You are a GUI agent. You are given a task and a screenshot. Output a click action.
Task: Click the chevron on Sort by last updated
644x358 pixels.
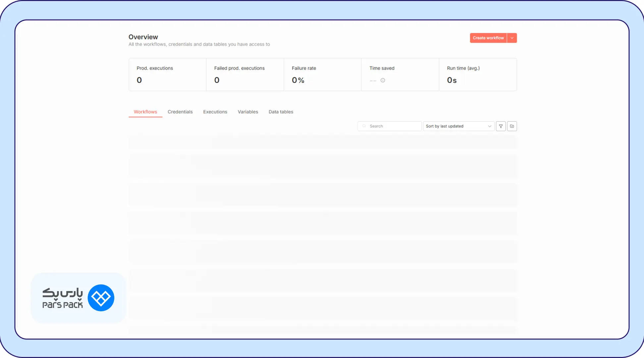(489, 126)
